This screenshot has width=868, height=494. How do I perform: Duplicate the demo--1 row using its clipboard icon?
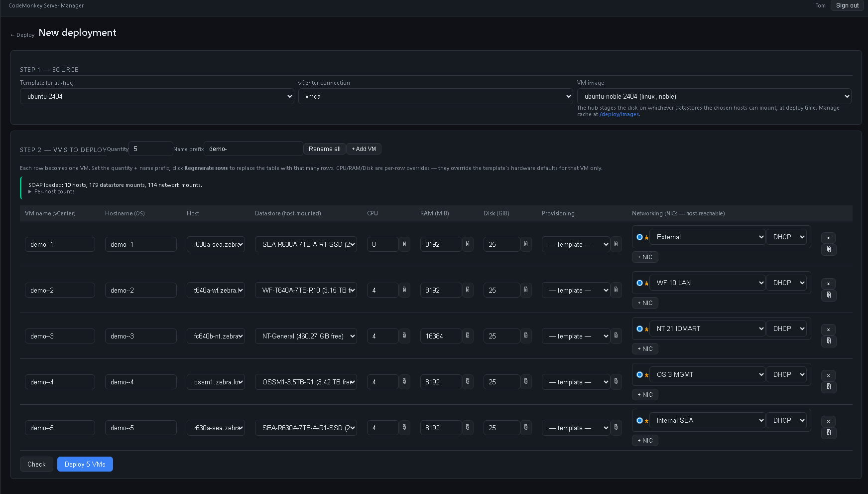tap(829, 249)
